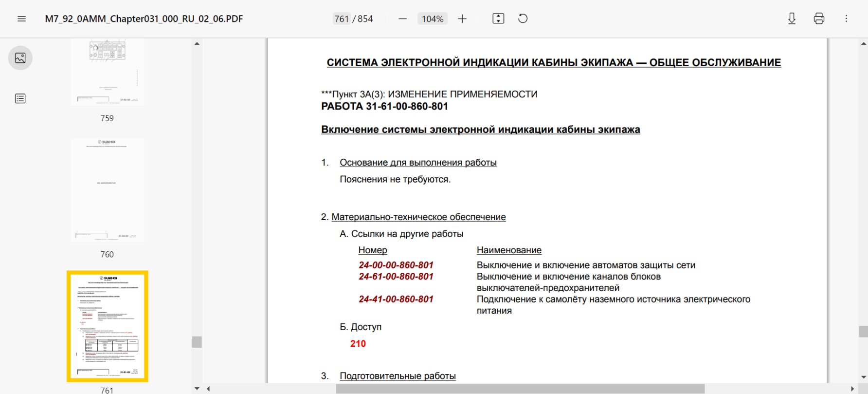Click the document vertical scrollbar handle

(x=864, y=332)
